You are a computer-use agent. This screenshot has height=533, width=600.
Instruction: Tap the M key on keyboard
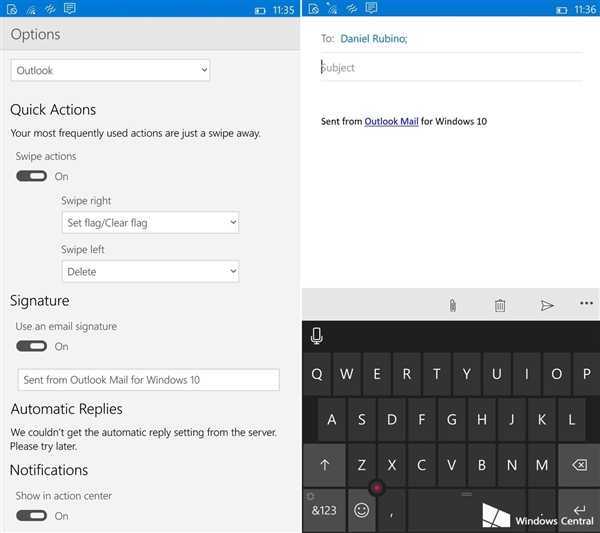pos(542,465)
